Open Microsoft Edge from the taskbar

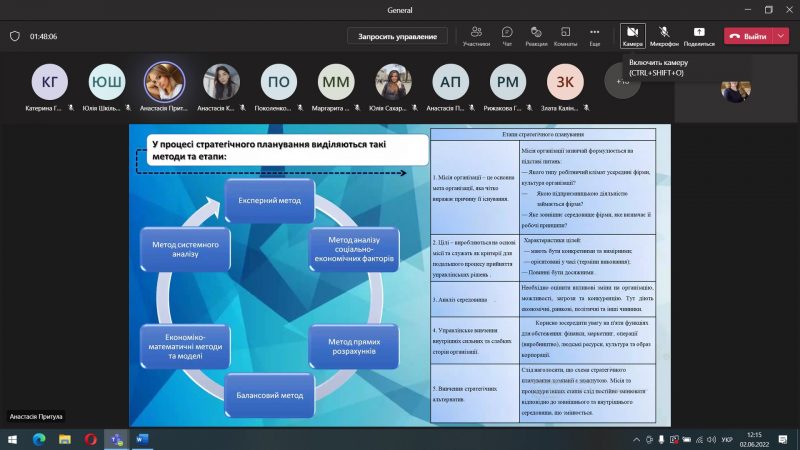pos(39,439)
